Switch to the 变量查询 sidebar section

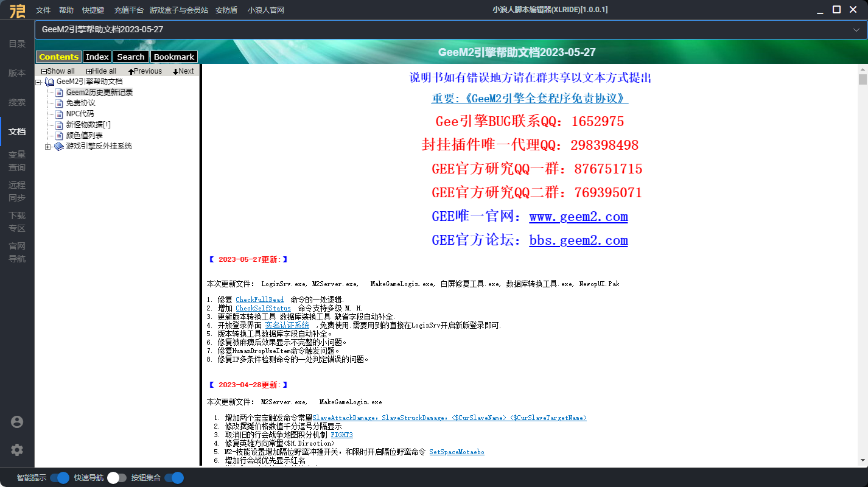(17, 160)
